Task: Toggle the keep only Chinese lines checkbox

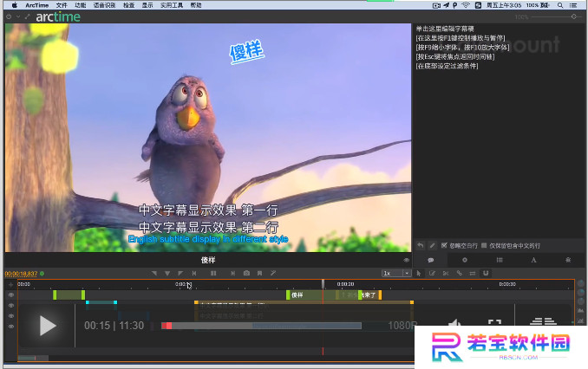Action: 484,245
